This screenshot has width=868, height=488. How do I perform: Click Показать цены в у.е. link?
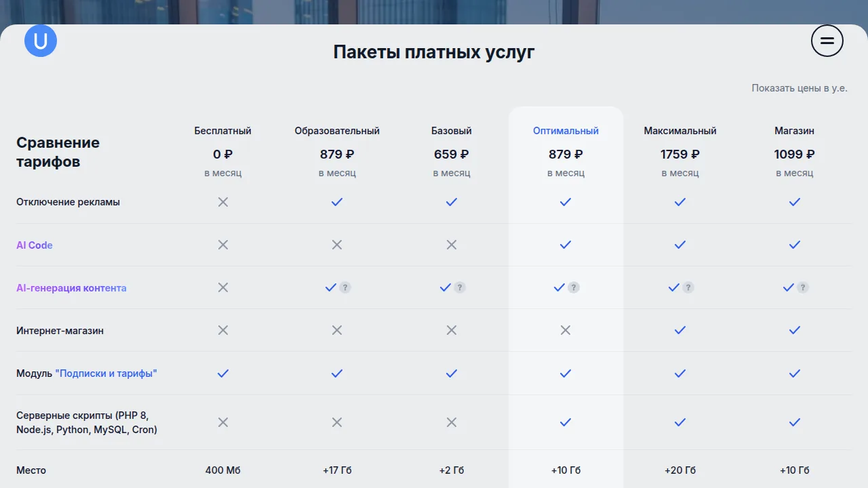click(800, 88)
